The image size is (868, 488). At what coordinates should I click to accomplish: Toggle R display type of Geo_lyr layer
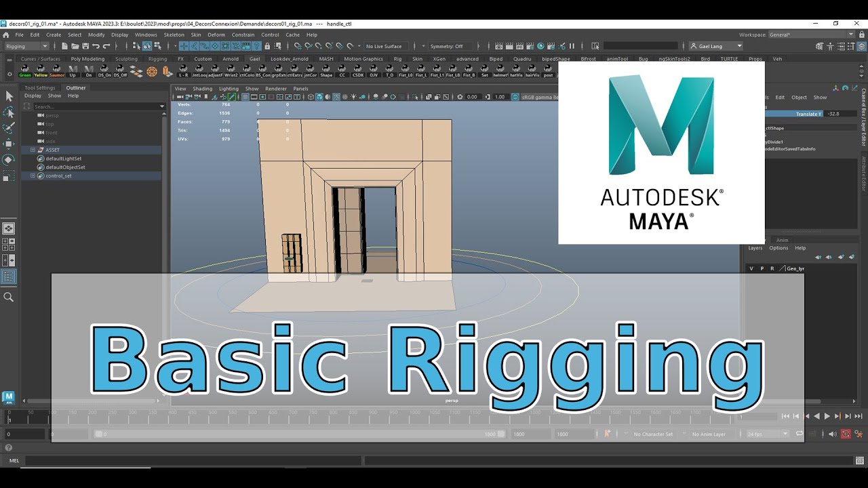772,268
